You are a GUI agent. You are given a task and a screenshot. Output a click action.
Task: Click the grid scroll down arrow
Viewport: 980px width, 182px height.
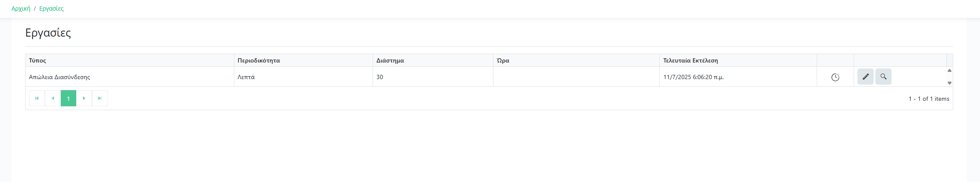[949, 83]
